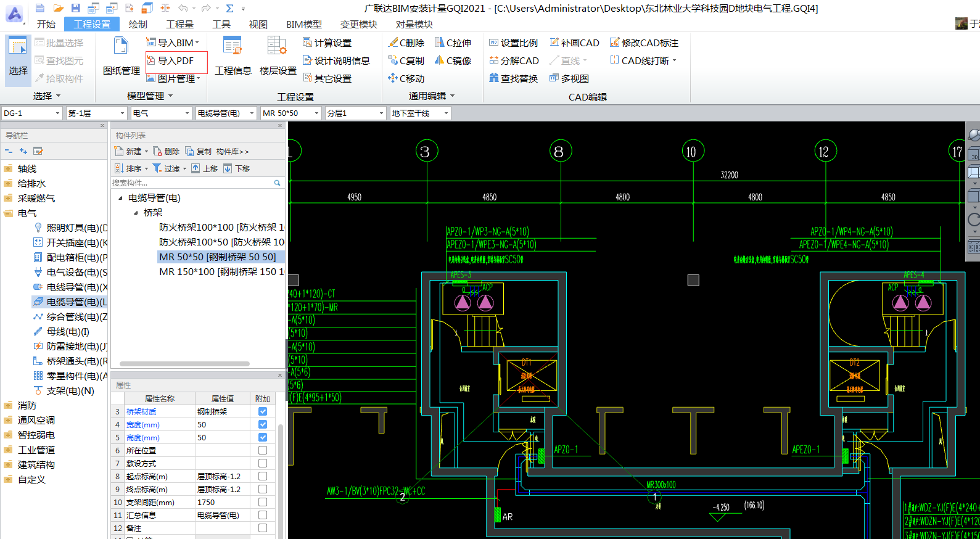
Task: Switch to the 工程量 ribbon tab
Action: click(179, 24)
